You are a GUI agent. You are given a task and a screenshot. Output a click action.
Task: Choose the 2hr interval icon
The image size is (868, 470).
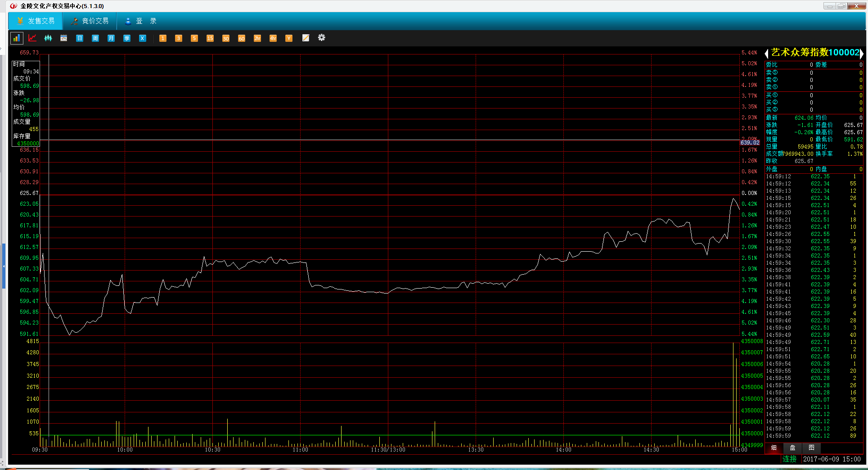[x=257, y=38]
